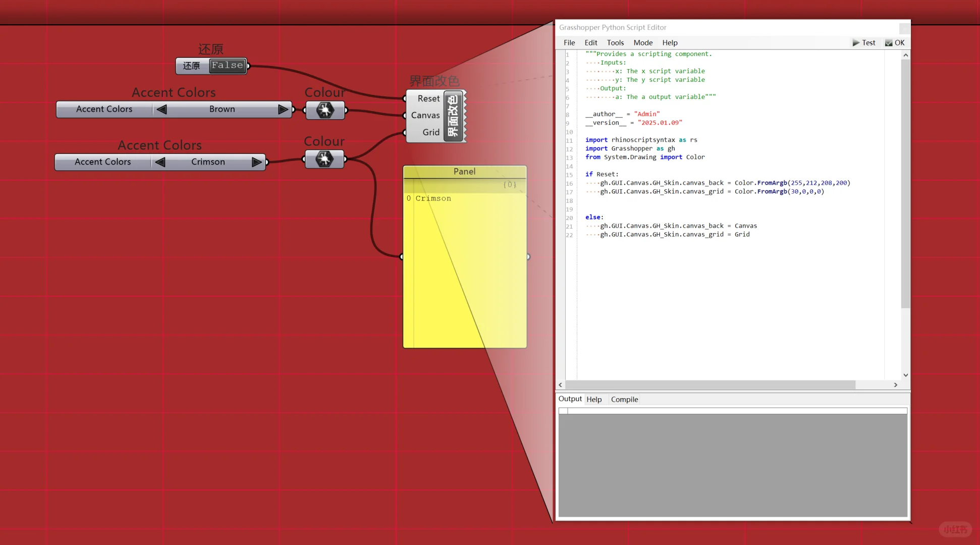Click the Panel title bar
Image resolution: width=980 pixels, height=545 pixels.
coord(464,172)
